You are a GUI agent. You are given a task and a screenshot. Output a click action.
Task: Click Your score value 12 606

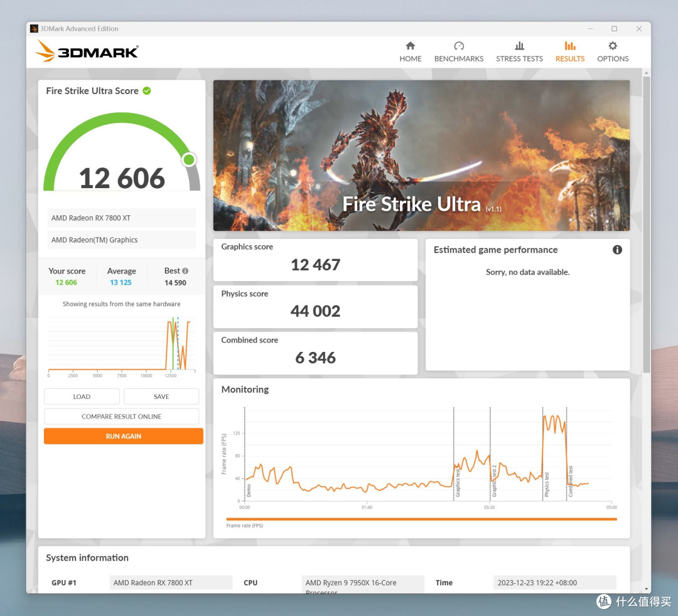click(66, 282)
